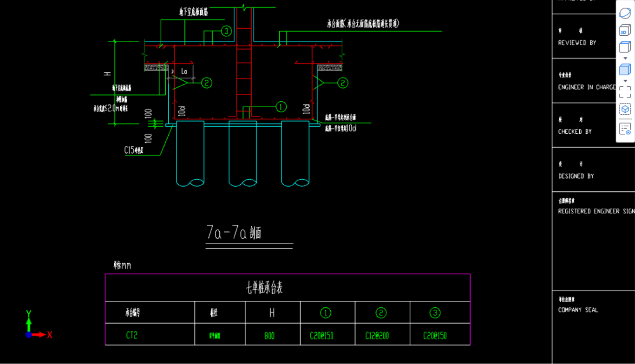Image resolution: width=635 pixels, height=364 pixels.
Task: Click the circled 3 header in the table
Action: click(x=435, y=313)
